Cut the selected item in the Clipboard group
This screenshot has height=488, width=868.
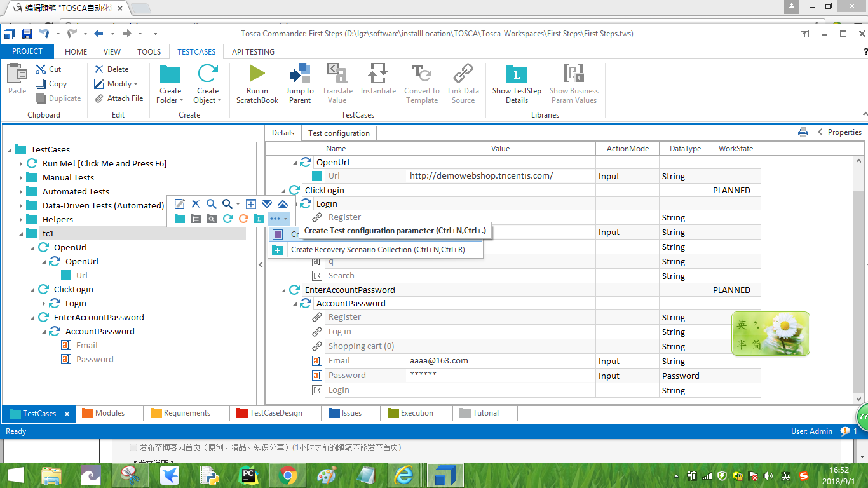(x=48, y=69)
